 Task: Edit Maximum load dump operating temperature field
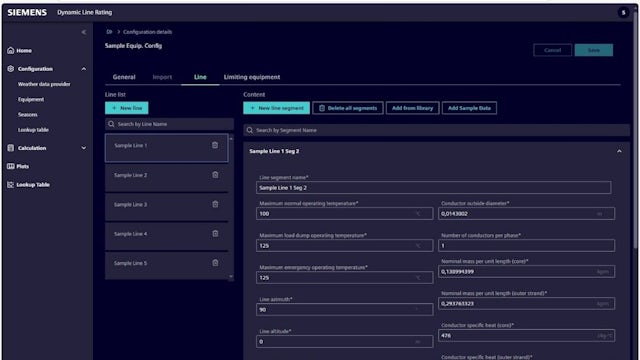[344, 246]
